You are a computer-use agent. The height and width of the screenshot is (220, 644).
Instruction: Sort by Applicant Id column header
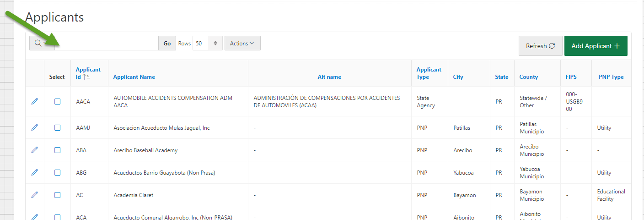88,73
